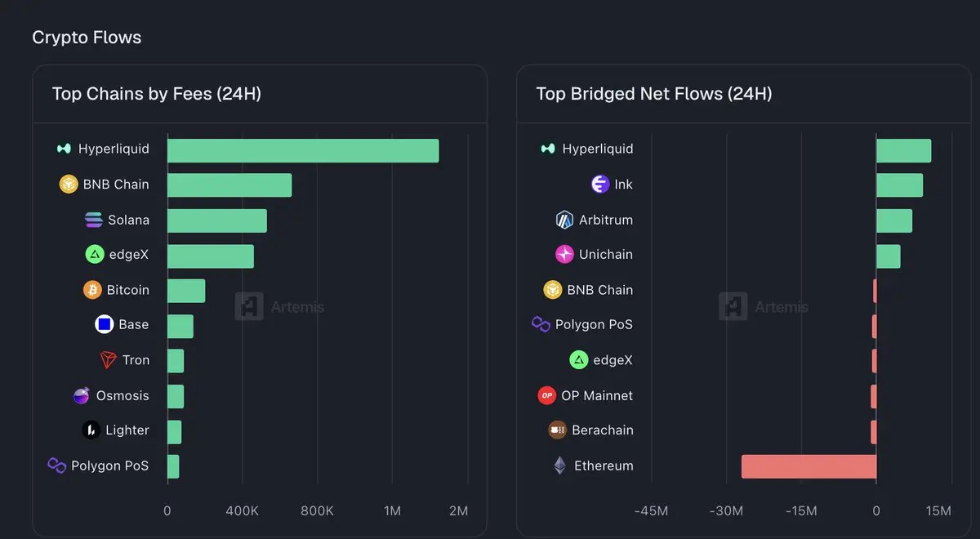Click the Unichain logo icon
Screen dimensions: 980x539
[564, 255]
